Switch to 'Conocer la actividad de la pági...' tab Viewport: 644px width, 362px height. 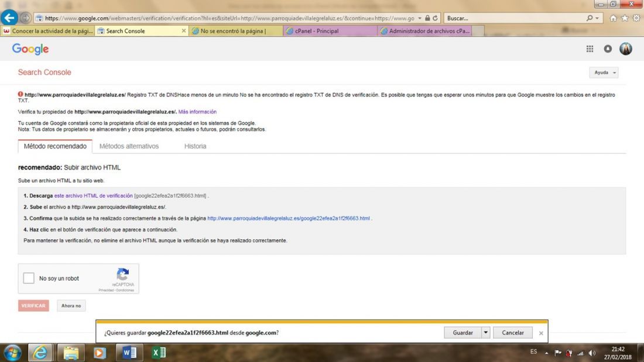[47, 31]
